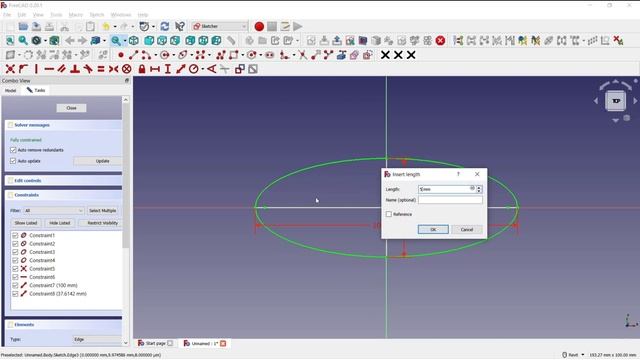The width and height of the screenshot is (640, 360).
Task: Collapse the Solver messages section
Action: [x=64, y=125]
